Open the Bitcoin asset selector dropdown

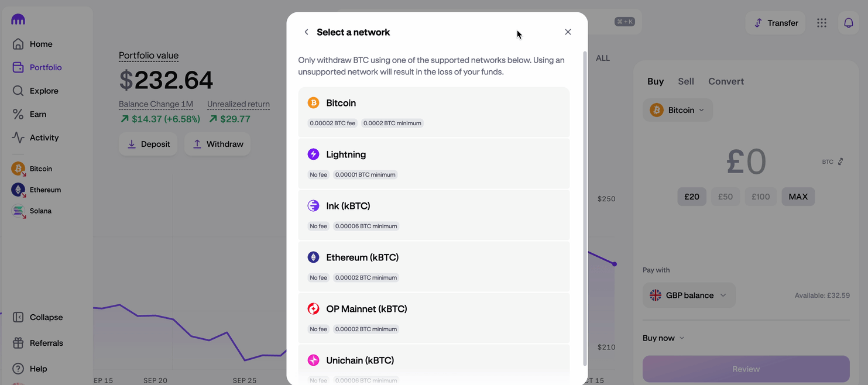tap(677, 109)
